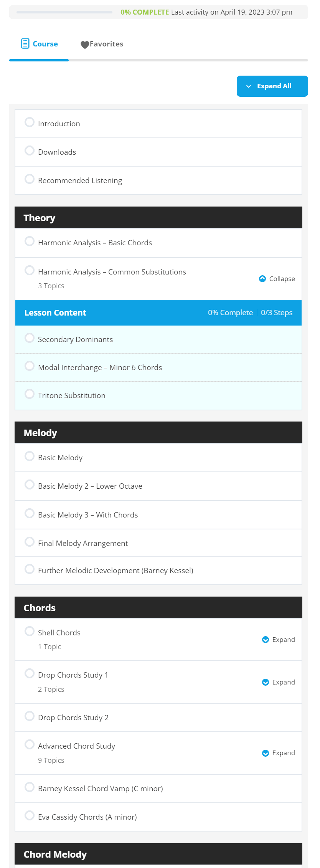Click the course progress bar
Image resolution: width=320 pixels, height=868 pixels.
pyautogui.click(x=64, y=12)
